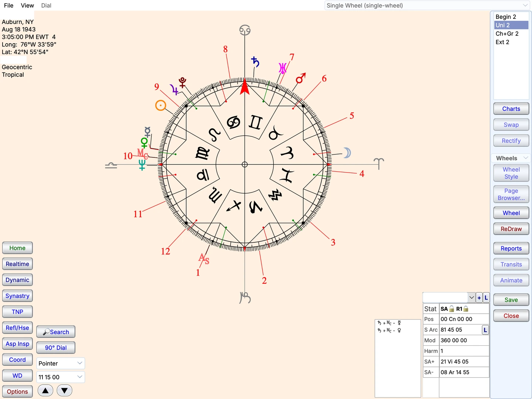
Task: Select the Uranus glyph in magenta
Action: 283,68
